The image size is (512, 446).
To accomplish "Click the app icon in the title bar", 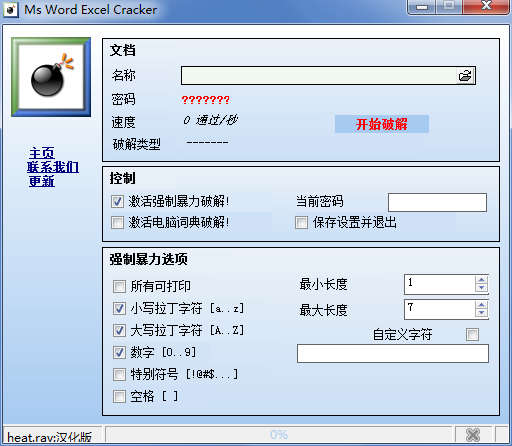I will coord(11,9).
